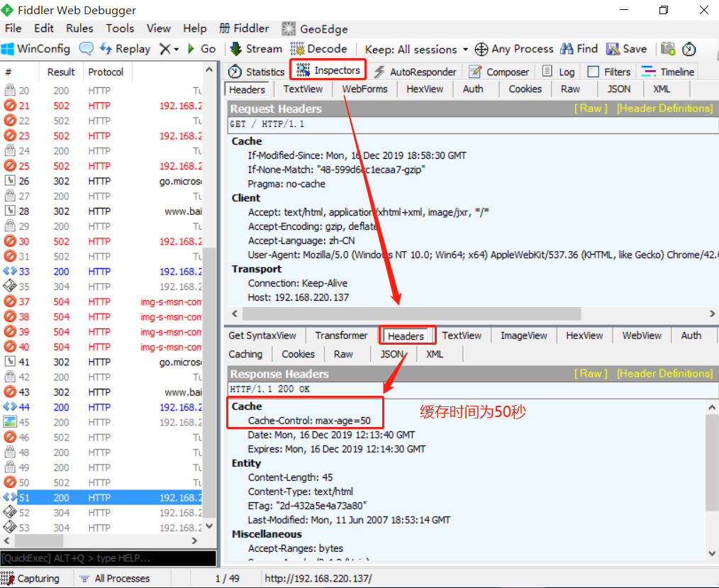Click the timer stopwatch icon
719x588 pixels.
tap(689, 49)
